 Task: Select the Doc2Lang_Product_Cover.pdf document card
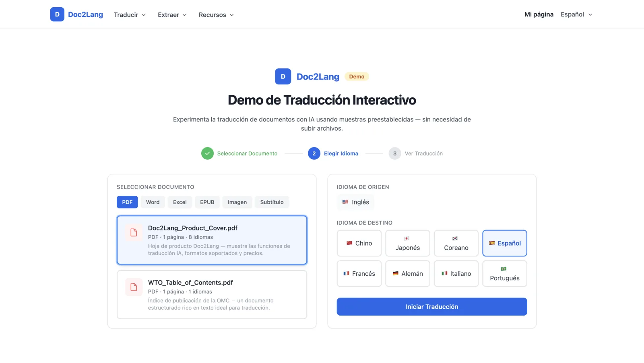(212, 240)
